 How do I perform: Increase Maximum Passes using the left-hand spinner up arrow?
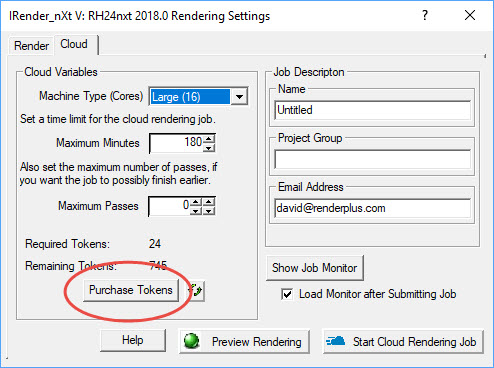click(196, 202)
